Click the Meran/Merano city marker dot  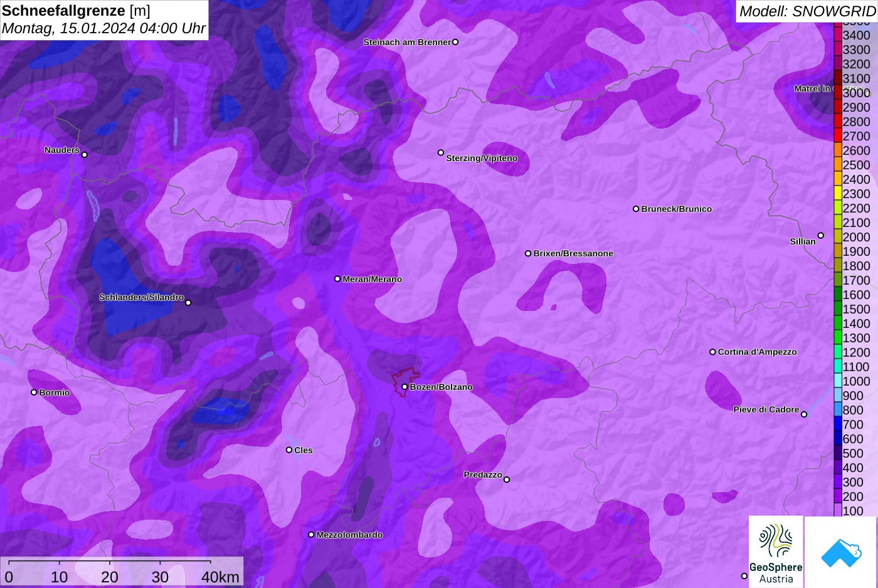[x=337, y=279]
